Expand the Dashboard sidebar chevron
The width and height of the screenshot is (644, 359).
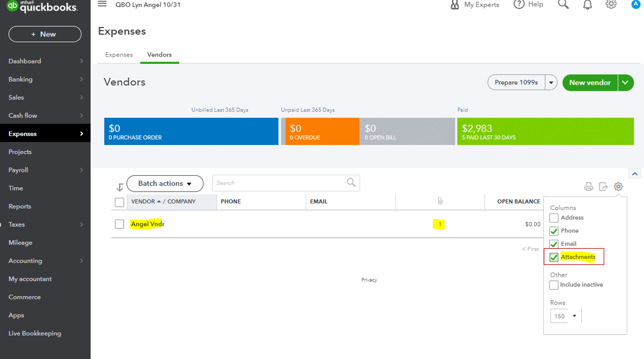81,61
